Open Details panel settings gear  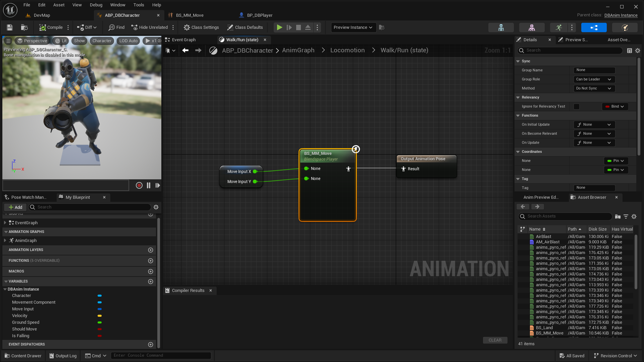coord(638,51)
